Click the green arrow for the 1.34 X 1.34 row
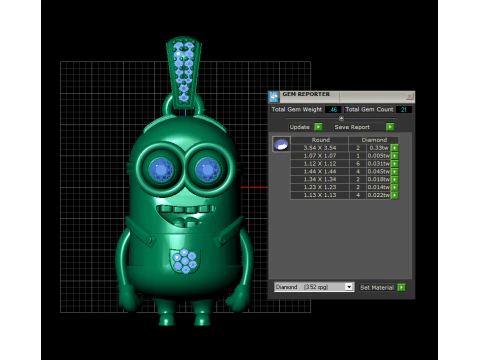The height and width of the screenshot is (360, 480). [x=394, y=179]
